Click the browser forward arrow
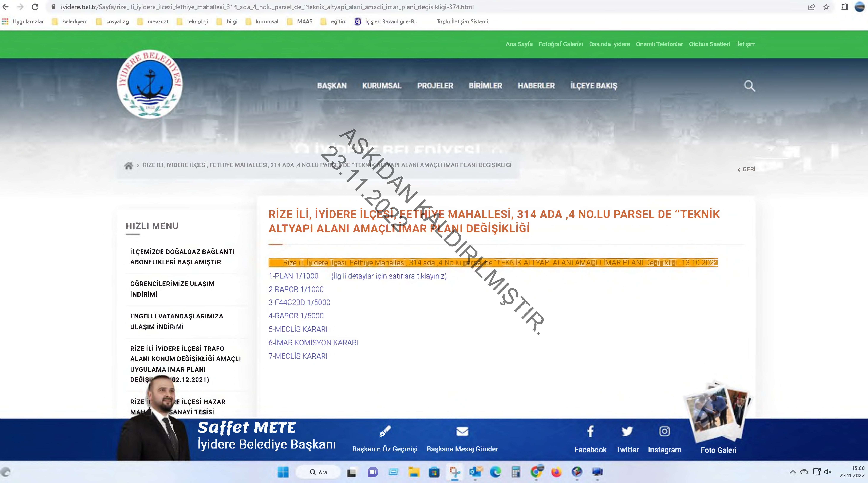 click(20, 7)
